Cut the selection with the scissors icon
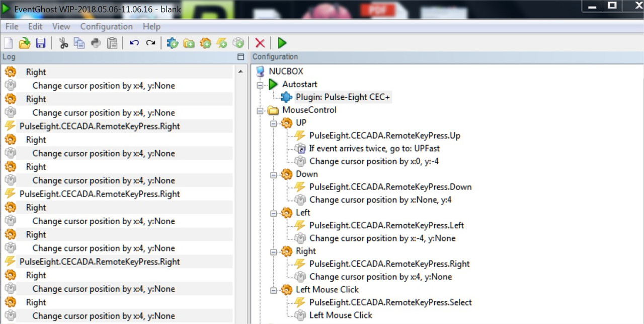644x324 pixels. pos(63,43)
